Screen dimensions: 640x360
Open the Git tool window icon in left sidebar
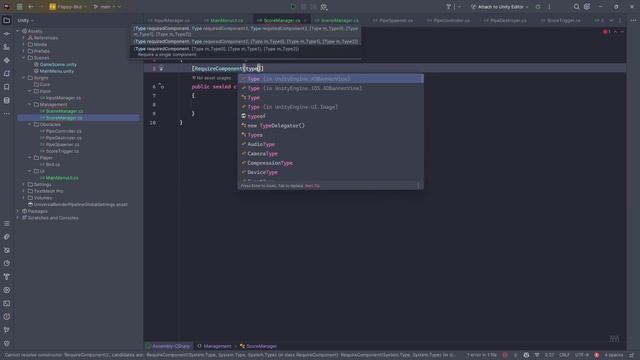pos(7,330)
